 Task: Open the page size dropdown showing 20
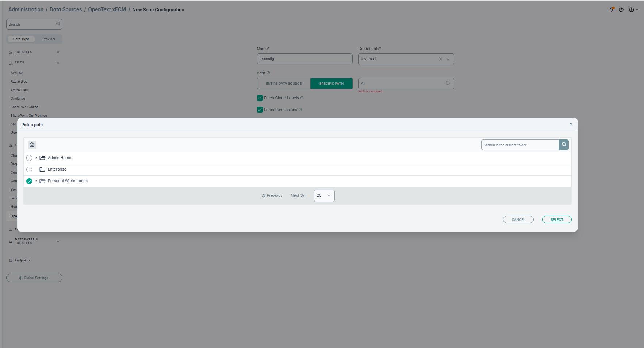pyautogui.click(x=324, y=196)
